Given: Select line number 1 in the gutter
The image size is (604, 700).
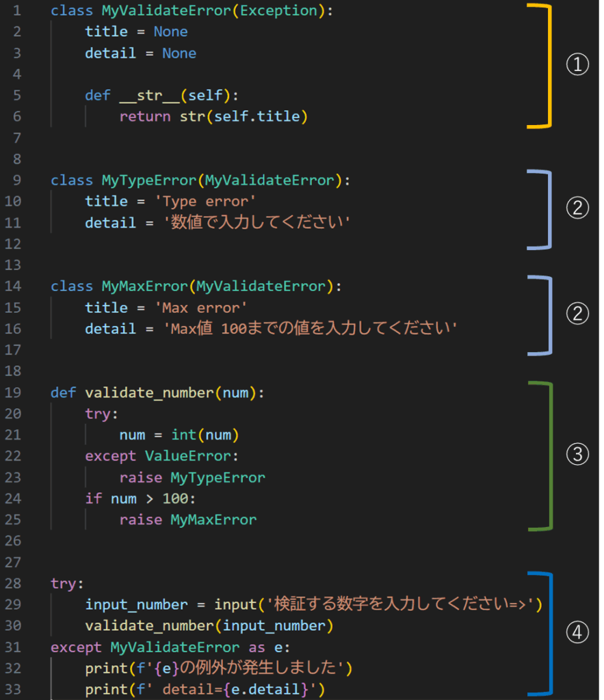Looking at the screenshot, I should coord(16,11).
